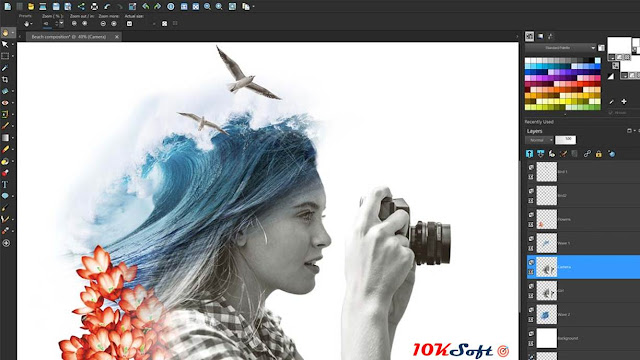Image resolution: width=640 pixels, height=360 pixels.
Task: Click the swap materials arrows button
Action: (616, 65)
